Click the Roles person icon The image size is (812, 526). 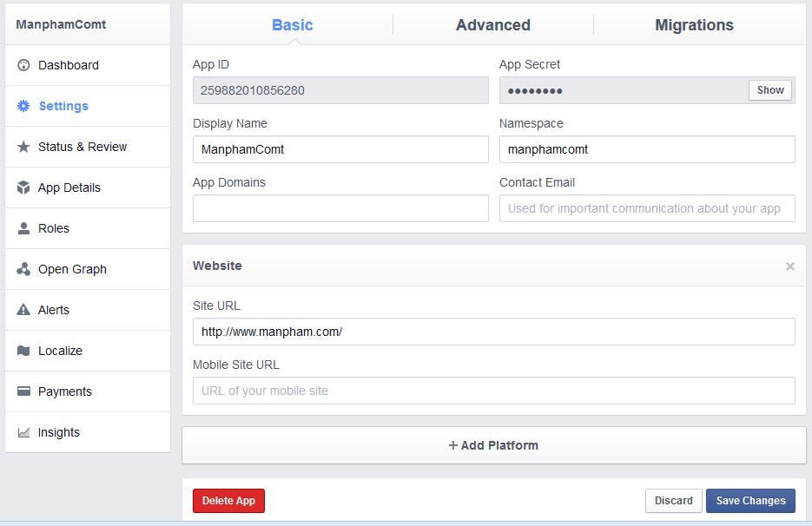click(23, 228)
